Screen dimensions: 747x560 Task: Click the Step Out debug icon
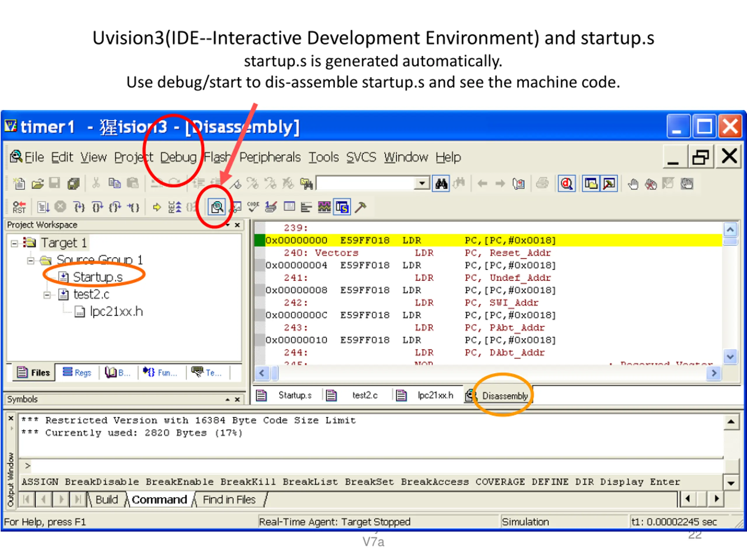point(115,207)
